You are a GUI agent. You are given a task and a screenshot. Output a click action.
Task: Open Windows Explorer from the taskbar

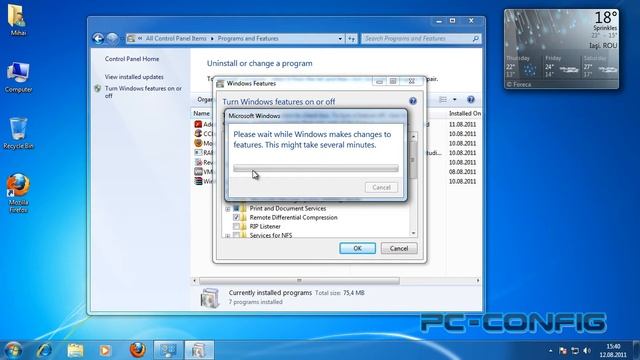[75, 350]
